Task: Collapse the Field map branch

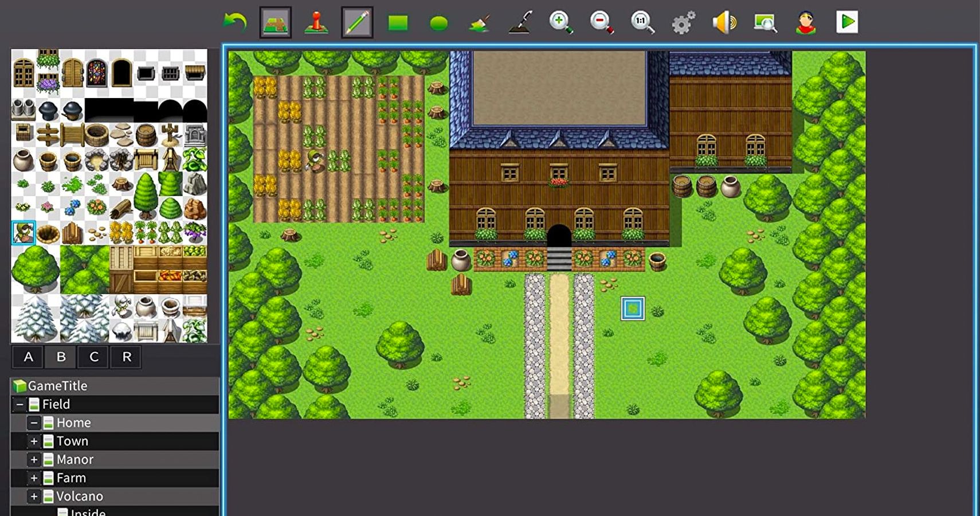Action: [19, 404]
